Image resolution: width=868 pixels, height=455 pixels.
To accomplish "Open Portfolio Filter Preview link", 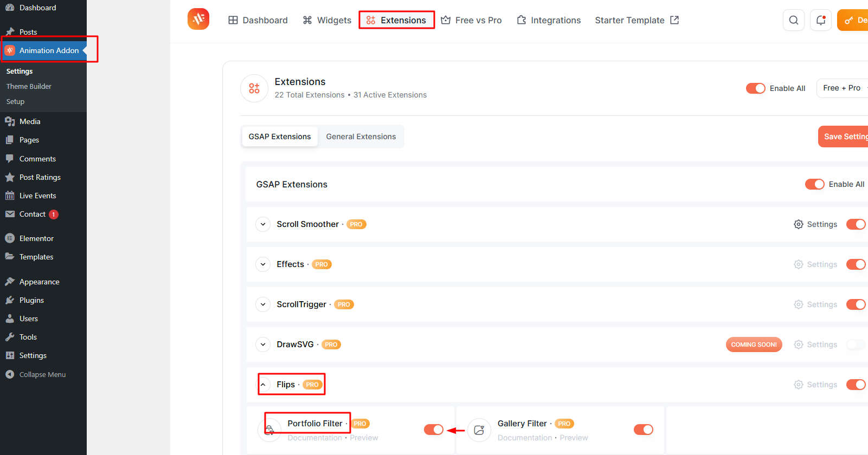I will point(364,438).
